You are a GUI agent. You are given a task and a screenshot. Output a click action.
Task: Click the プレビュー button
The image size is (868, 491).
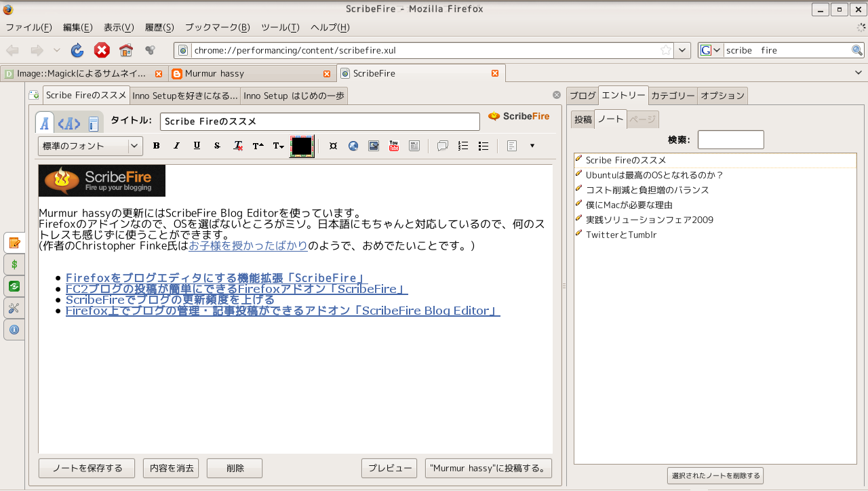click(x=389, y=468)
